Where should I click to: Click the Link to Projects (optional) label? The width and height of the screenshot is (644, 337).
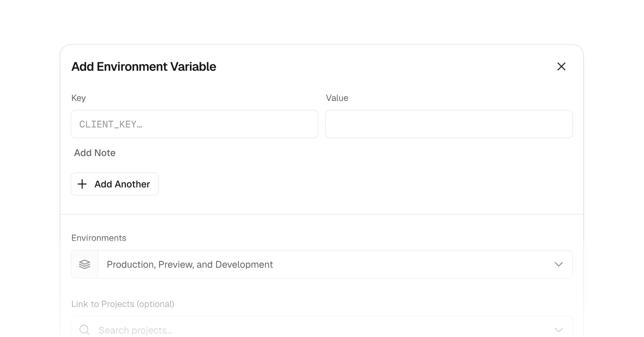coord(123,304)
